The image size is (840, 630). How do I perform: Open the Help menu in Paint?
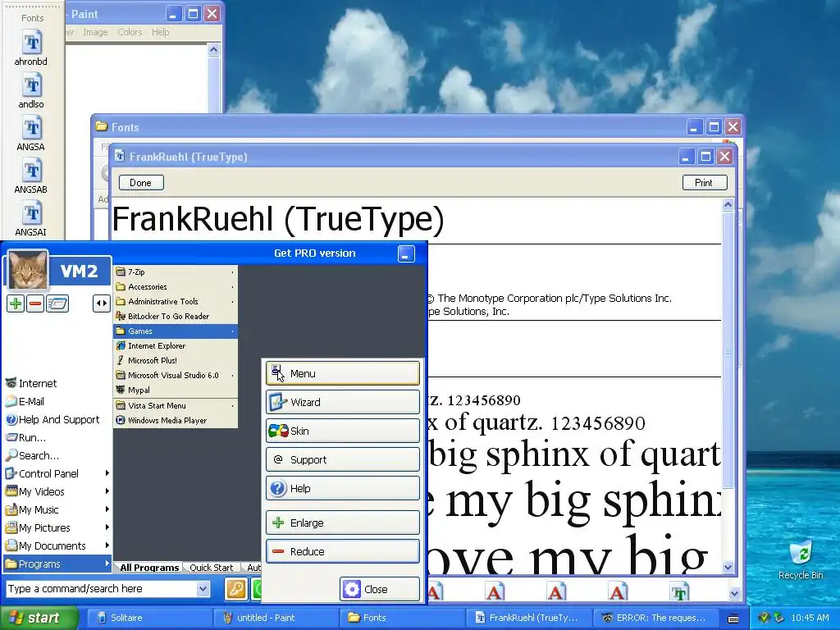(160, 32)
